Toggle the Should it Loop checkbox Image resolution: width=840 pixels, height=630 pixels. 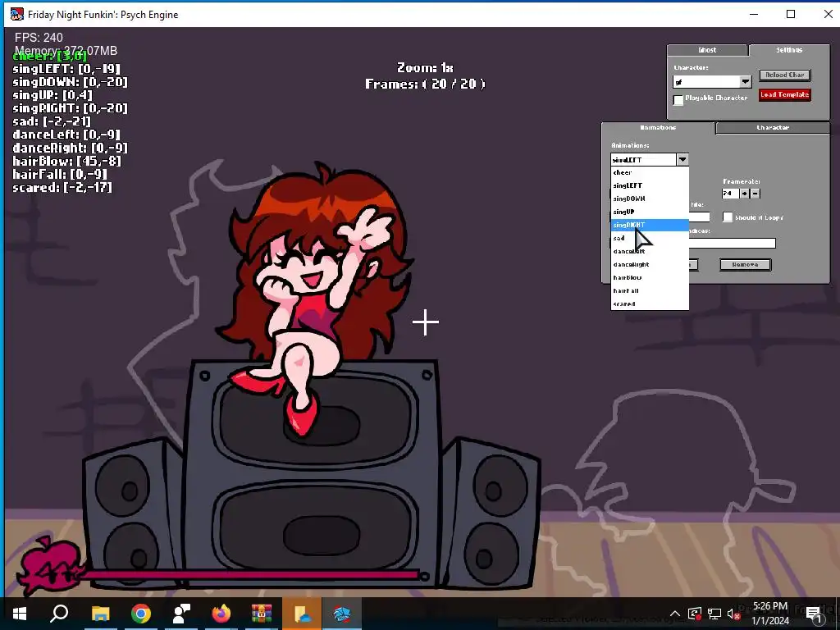(728, 217)
